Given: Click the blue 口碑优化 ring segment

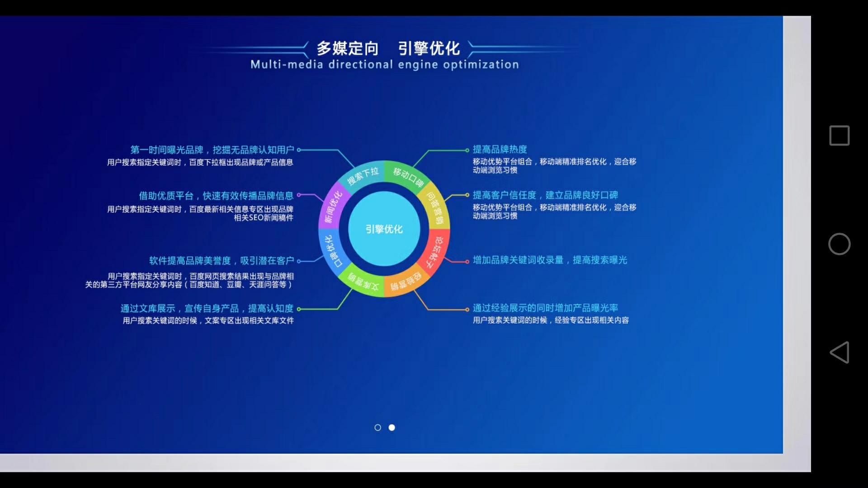Looking at the screenshot, I should [333, 252].
